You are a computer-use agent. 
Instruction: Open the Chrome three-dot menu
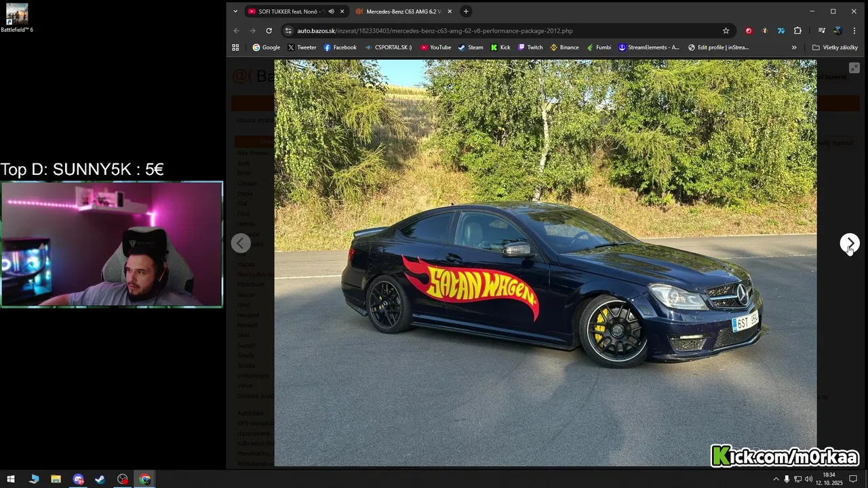click(x=854, y=30)
